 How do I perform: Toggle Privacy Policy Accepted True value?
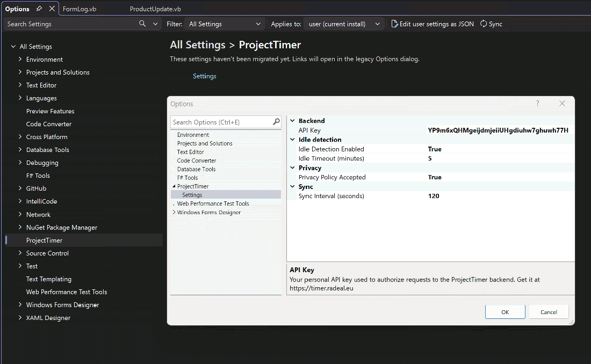501,177
